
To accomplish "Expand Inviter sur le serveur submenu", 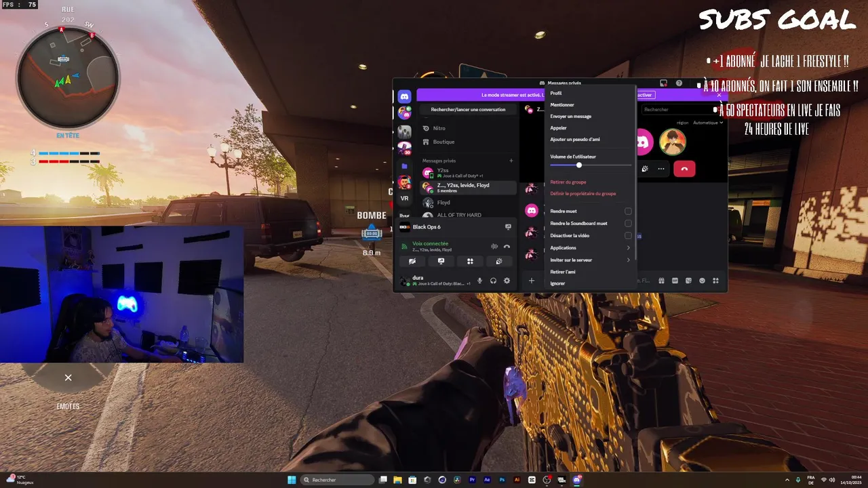I will point(628,260).
